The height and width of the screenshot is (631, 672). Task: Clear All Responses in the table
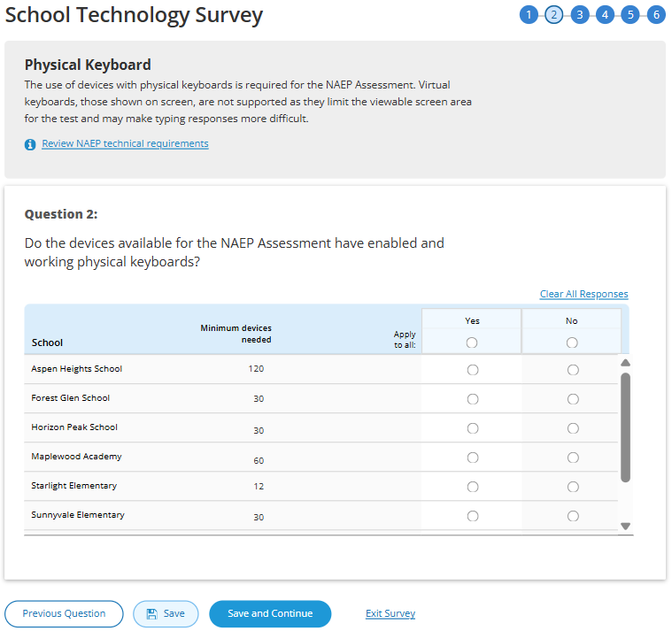(x=583, y=295)
